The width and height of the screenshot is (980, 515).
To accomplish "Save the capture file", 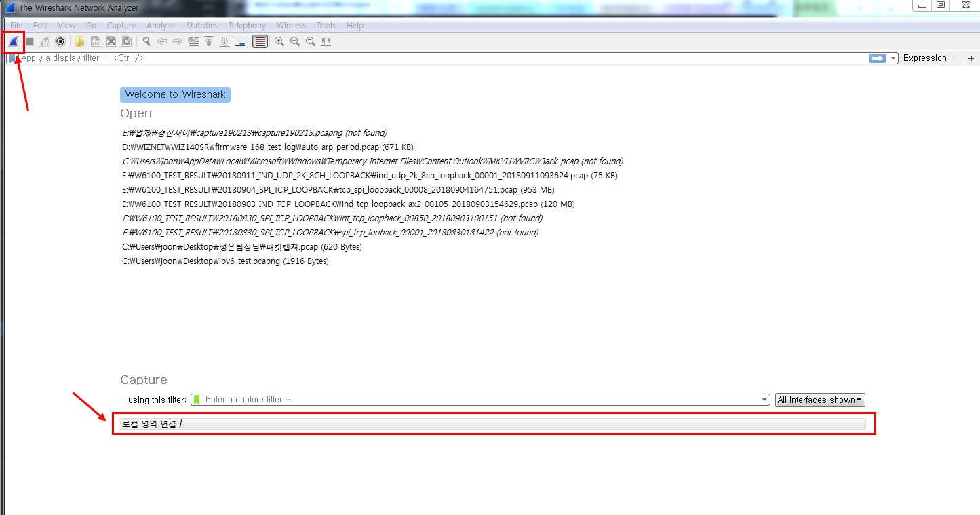I will click(96, 41).
